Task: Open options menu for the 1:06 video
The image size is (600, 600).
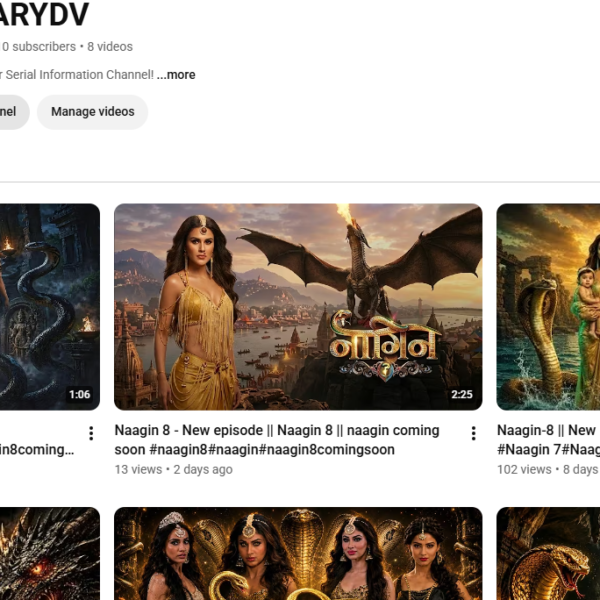Action: pos(91,433)
